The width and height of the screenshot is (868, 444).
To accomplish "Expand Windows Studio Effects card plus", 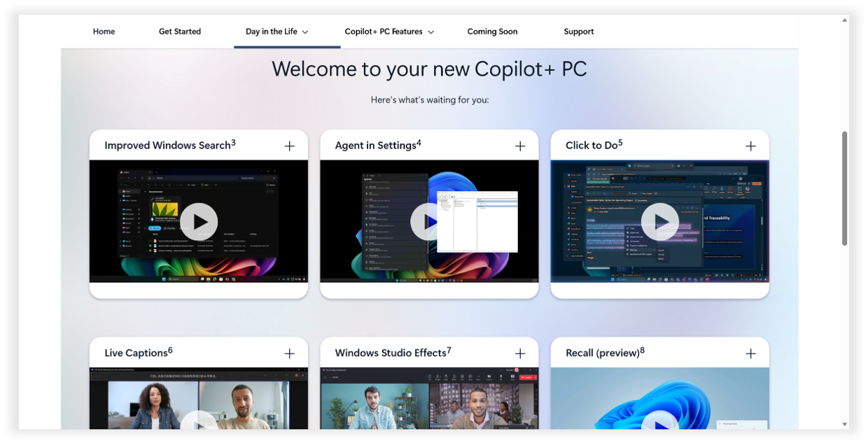I will click(x=520, y=354).
